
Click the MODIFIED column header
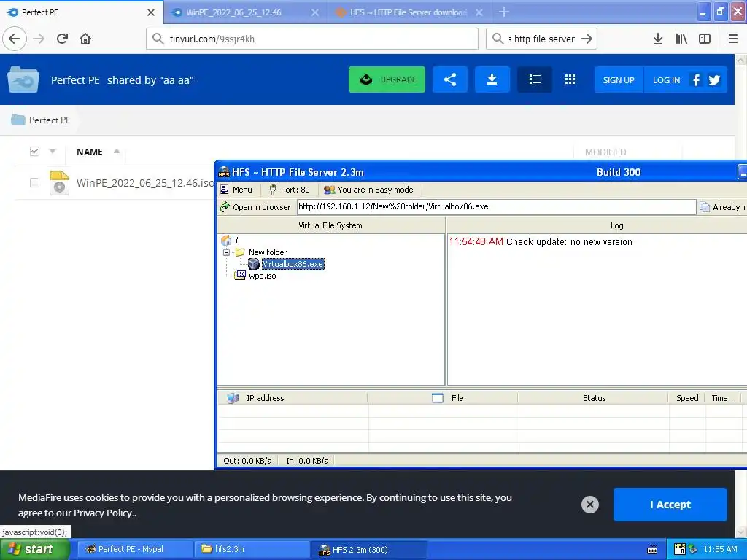pos(605,152)
